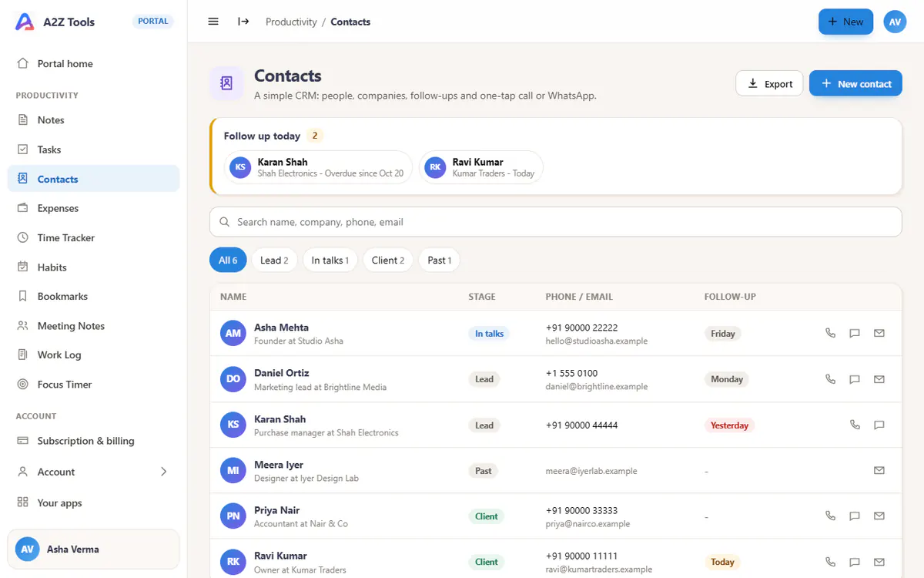Open chat icon in Ravi Kumar row
Image resolution: width=924 pixels, height=578 pixels.
click(855, 562)
